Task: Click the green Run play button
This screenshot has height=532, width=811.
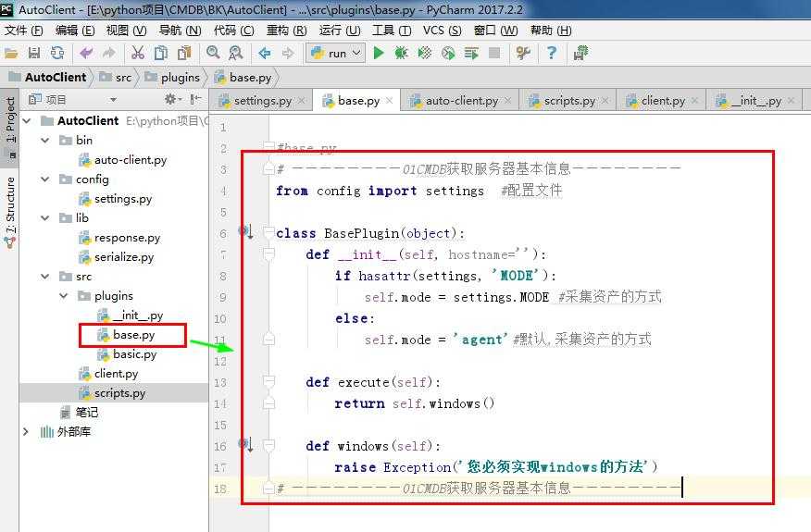Action: (379, 53)
